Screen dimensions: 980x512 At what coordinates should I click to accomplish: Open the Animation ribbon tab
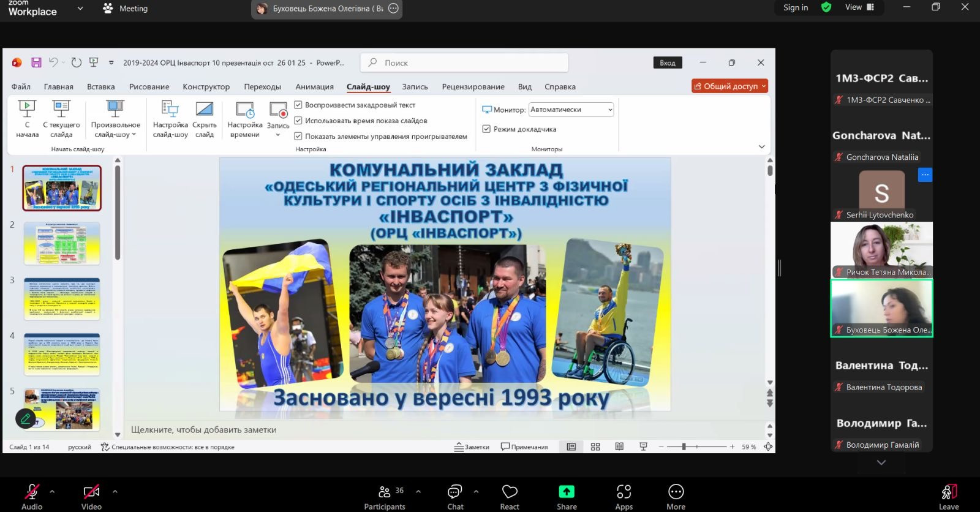coord(314,87)
